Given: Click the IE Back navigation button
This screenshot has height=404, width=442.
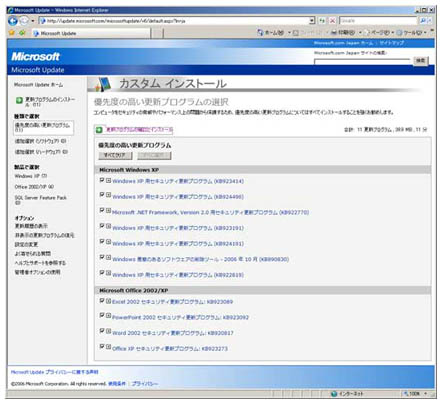Looking at the screenshot, I should point(13,21).
